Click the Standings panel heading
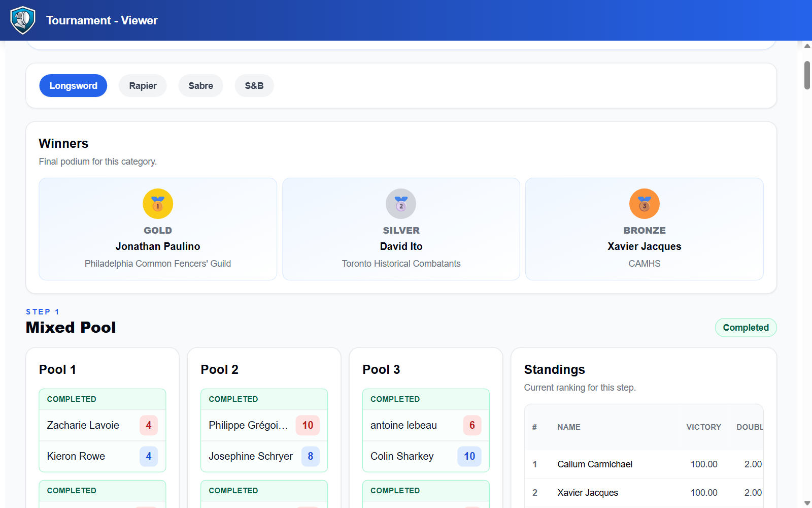 click(x=555, y=369)
